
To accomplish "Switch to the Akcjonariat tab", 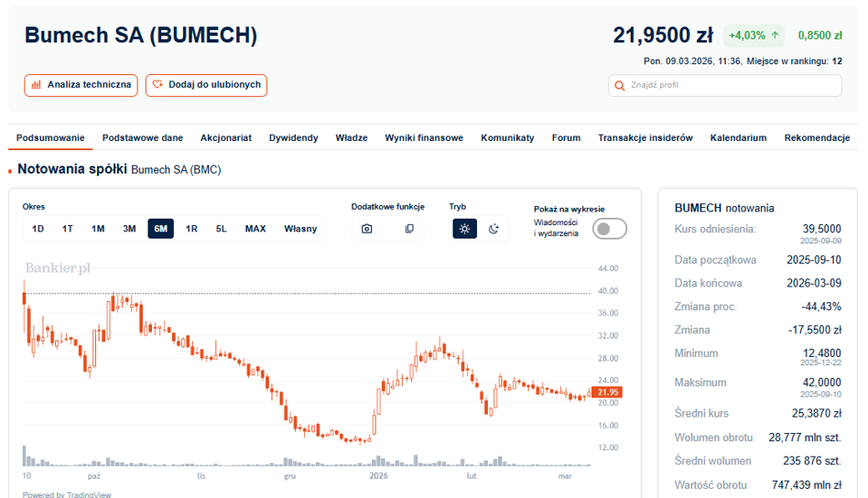I will click(x=226, y=138).
